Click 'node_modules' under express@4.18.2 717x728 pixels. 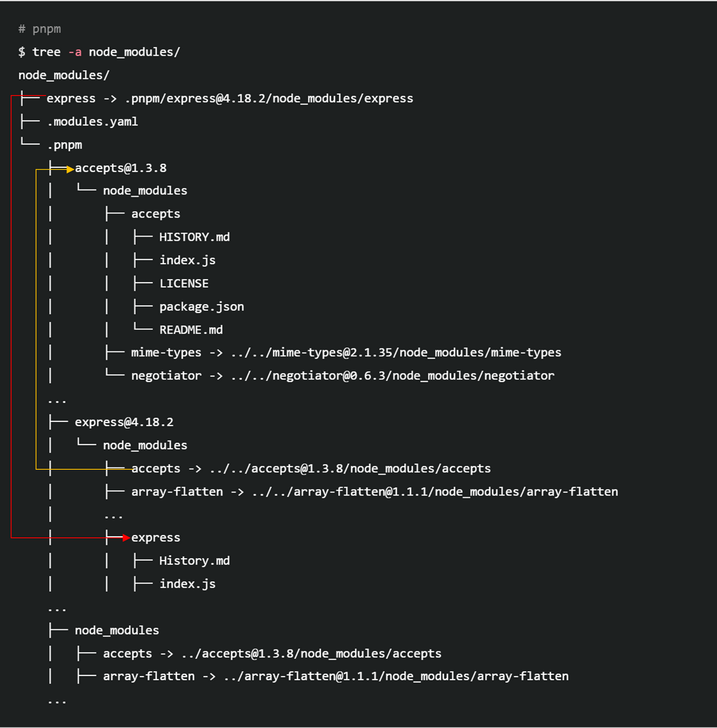145,445
